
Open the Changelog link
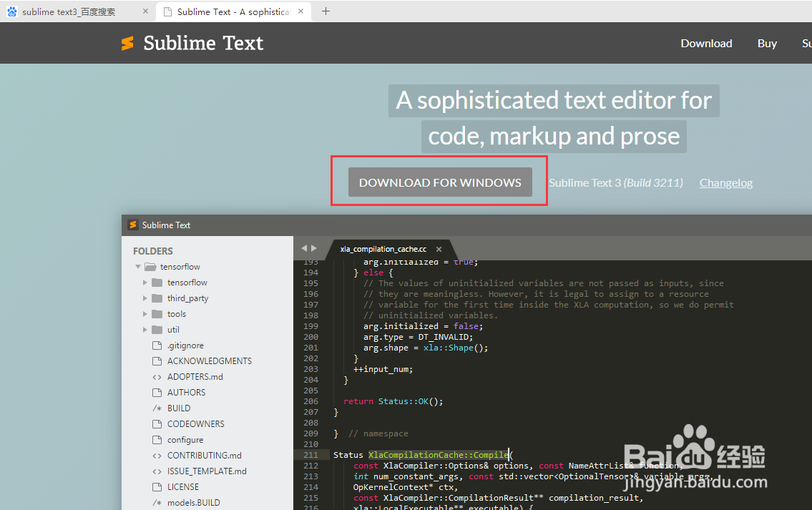(726, 183)
